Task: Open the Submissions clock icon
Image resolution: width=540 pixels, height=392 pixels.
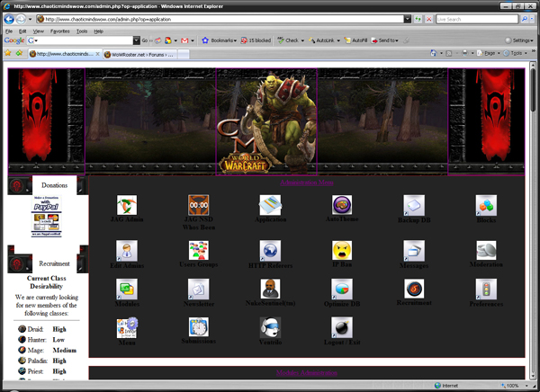Action: point(198,327)
